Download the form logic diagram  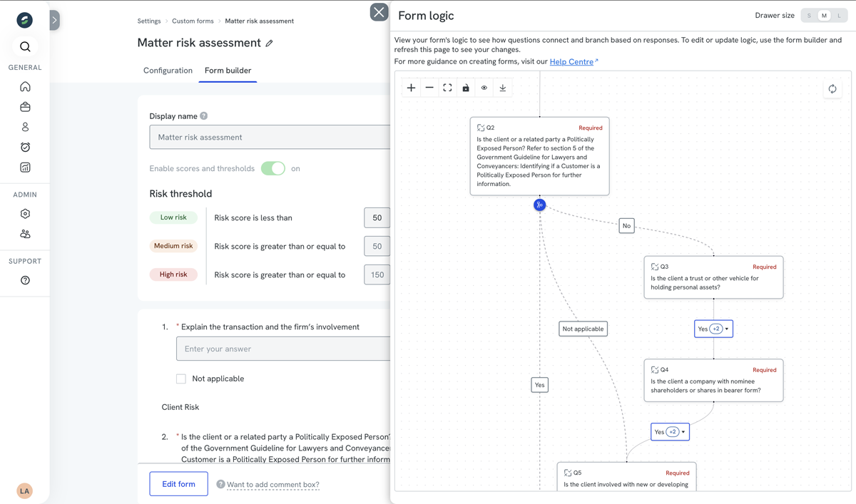(502, 88)
